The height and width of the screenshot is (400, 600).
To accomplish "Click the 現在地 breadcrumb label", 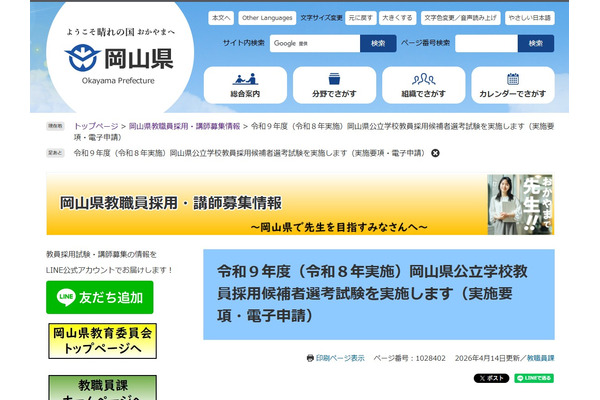I will [x=55, y=126].
